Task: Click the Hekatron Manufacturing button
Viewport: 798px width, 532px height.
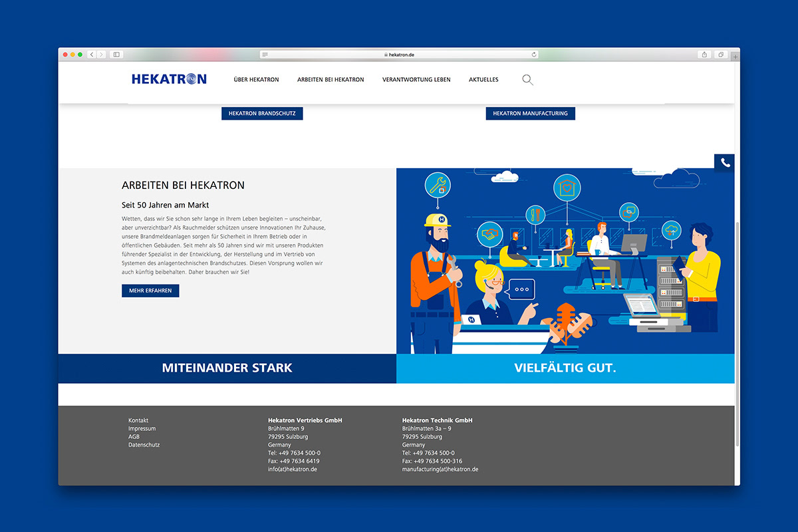Action: pyautogui.click(x=531, y=114)
